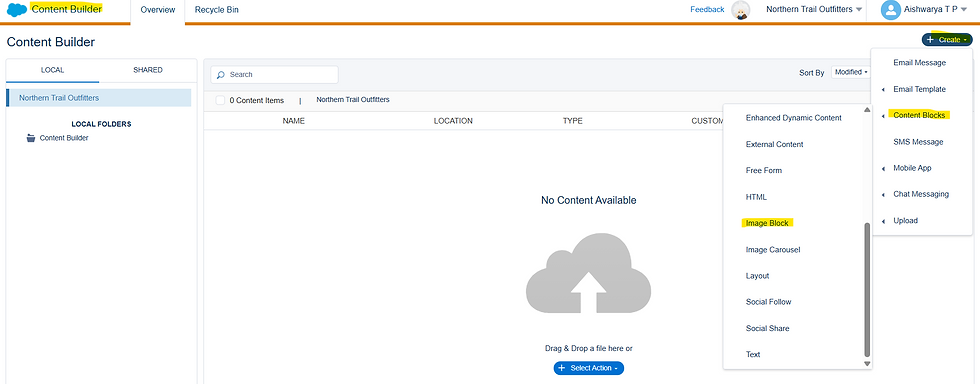
Task: Open the Select Action dropdown
Action: pos(588,368)
